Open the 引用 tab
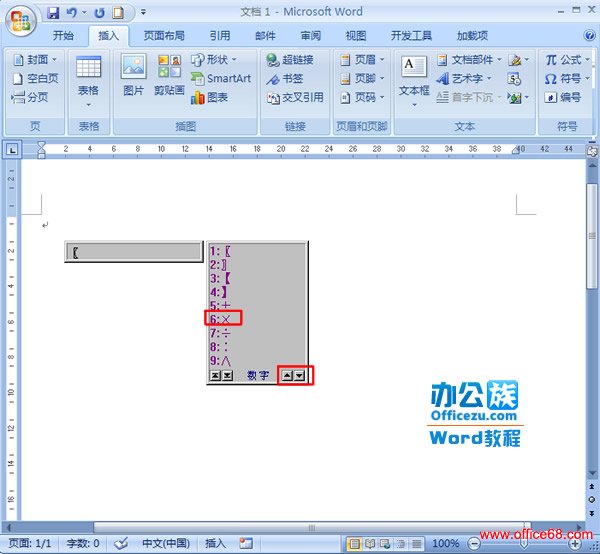This screenshot has width=600, height=554. coord(220,36)
